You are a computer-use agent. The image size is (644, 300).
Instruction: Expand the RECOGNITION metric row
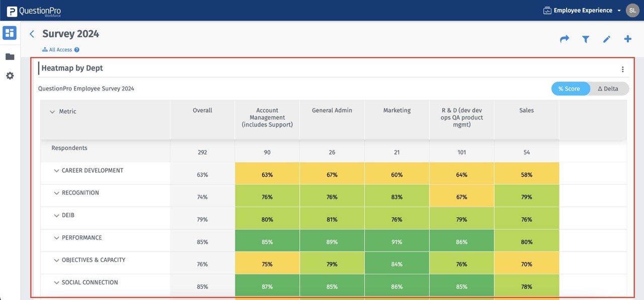click(x=56, y=193)
